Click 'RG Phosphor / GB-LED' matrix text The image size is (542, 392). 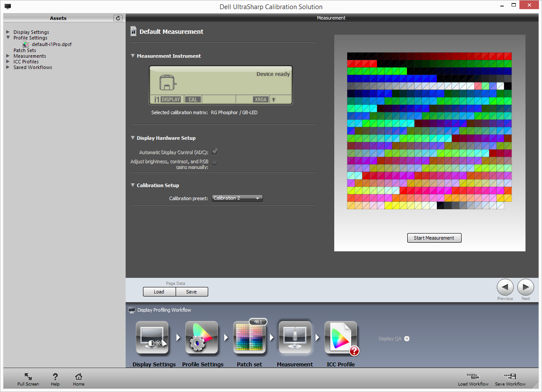tap(234, 112)
